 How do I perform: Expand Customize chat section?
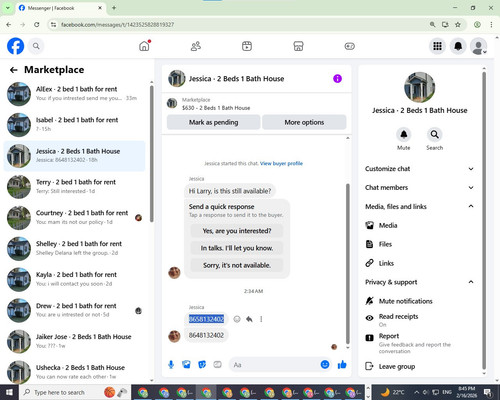pyautogui.click(x=419, y=169)
